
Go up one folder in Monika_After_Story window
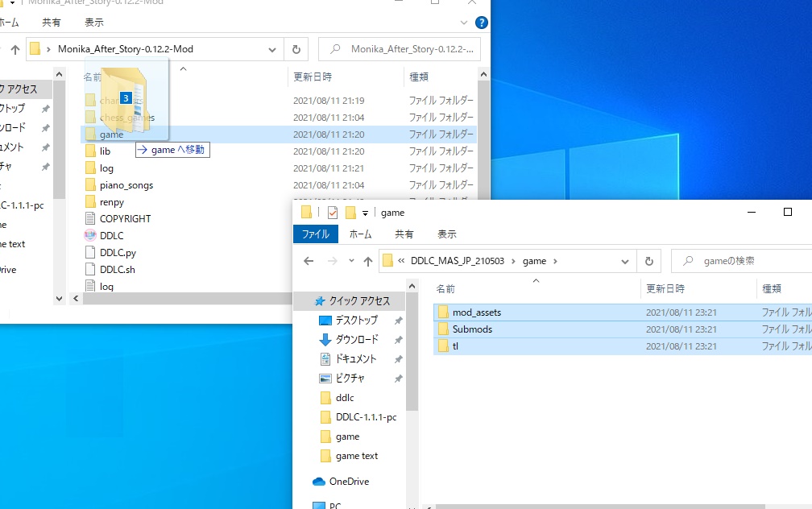coord(15,49)
